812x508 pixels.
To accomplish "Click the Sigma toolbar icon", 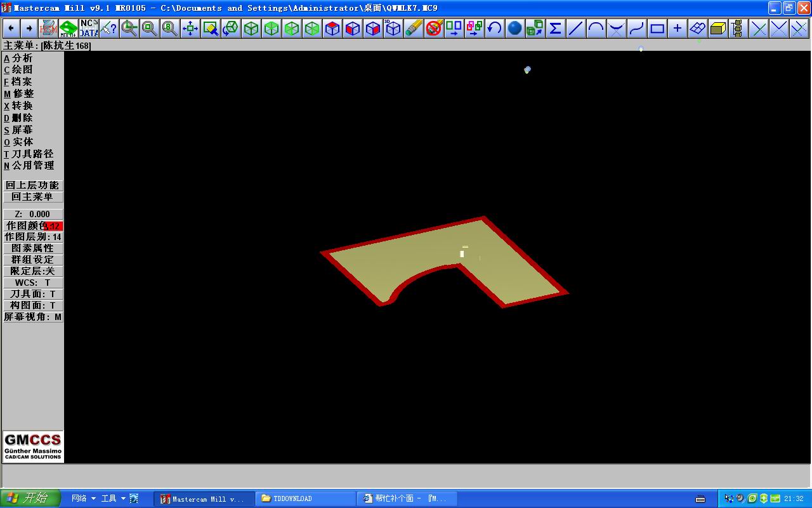I will coord(555,29).
